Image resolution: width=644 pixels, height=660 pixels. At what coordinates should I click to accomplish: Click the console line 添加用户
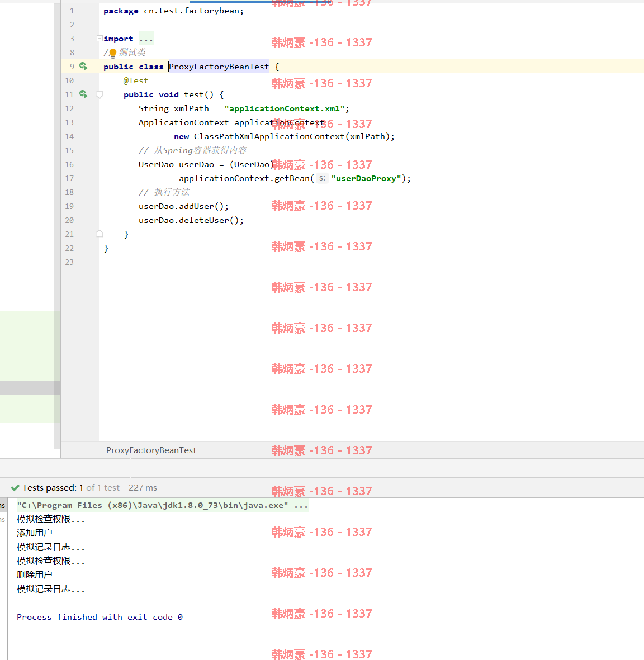(x=35, y=533)
